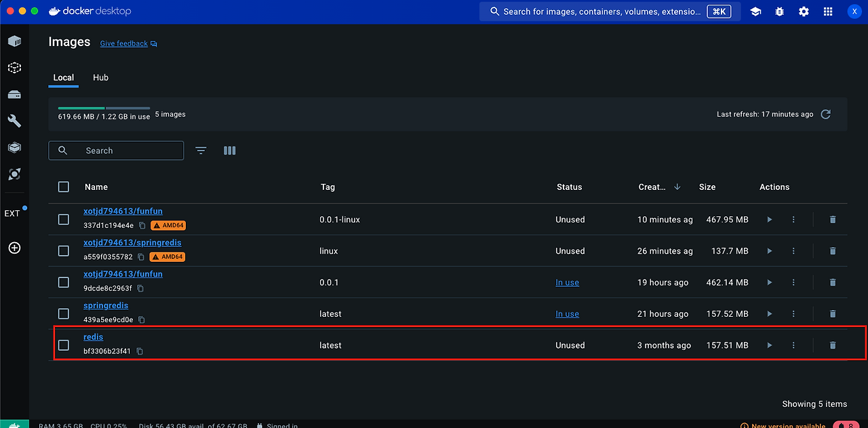Run the xotjd794613/springredis linux image
The image size is (868, 428).
(x=769, y=251)
